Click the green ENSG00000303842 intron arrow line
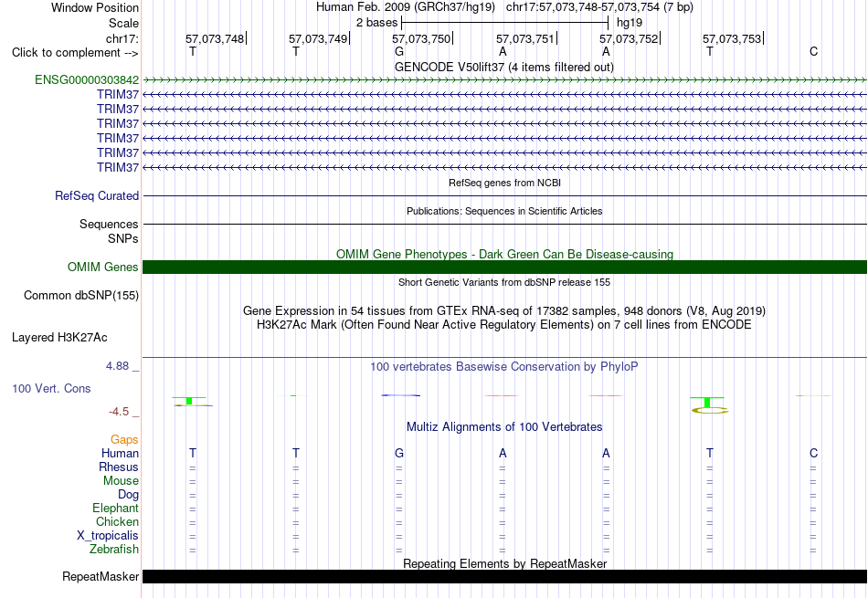 pos(504,80)
